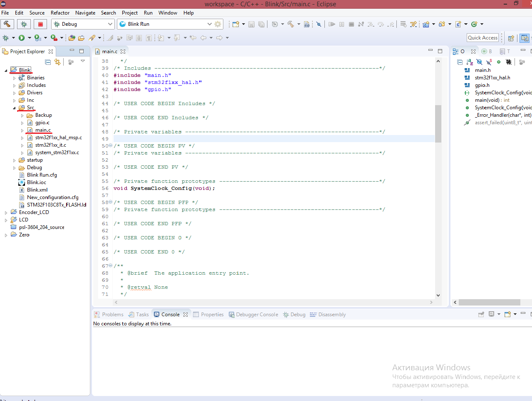
Task: Open Console in new view icon
Action: coord(507,315)
